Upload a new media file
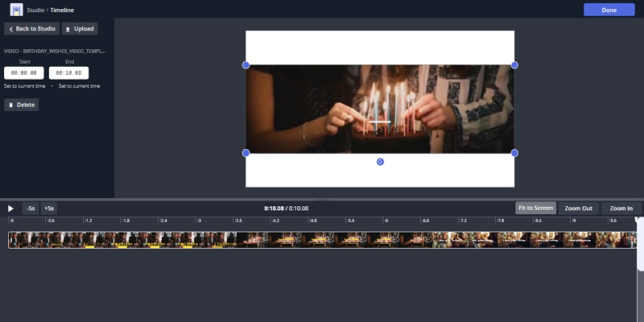 pyautogui.click(x=80, y=29)
